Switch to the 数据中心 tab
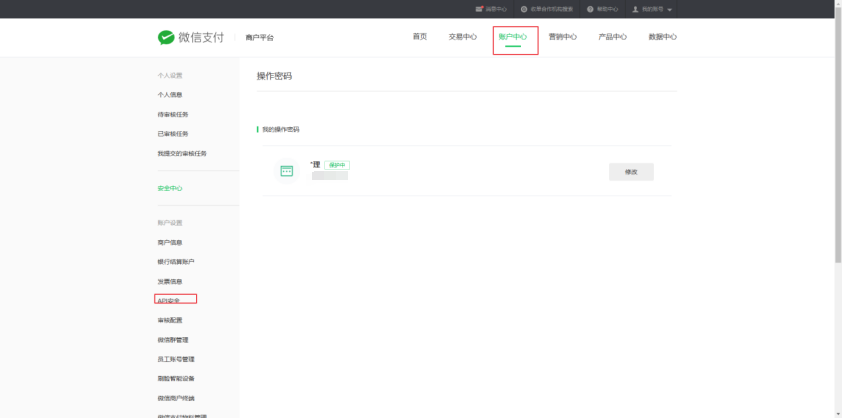The image size is (842, 418). point(663,37)
